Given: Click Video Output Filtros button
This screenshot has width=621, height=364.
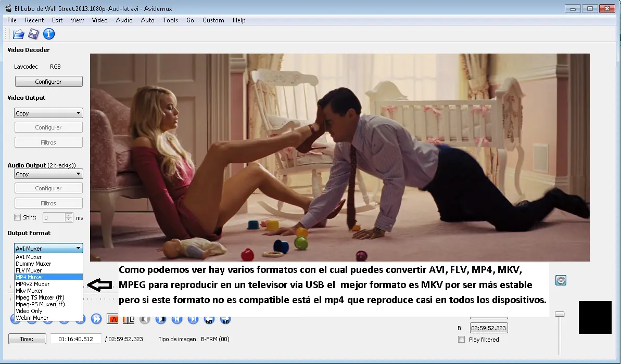Looking at the screenshot, I should tap(49, 142).
